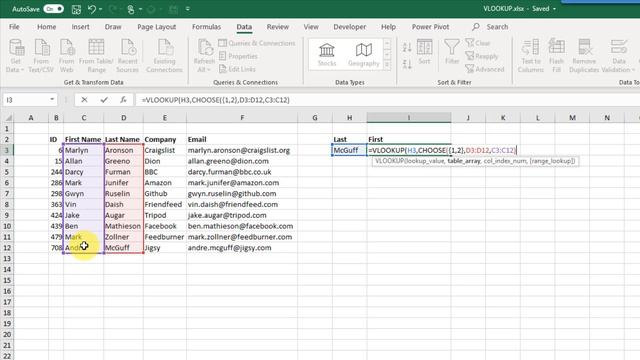Switch to the Home tab
This screenshot has height=360, width=640.
coord(47,27)
